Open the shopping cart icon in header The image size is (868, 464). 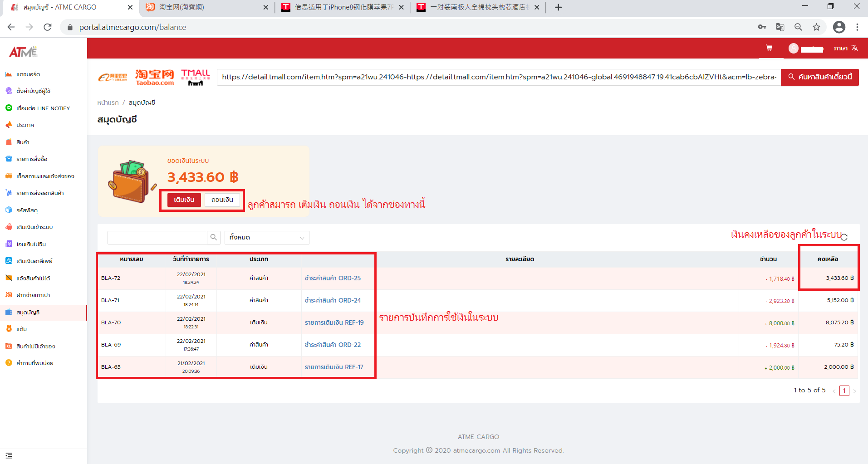point(769,48)
